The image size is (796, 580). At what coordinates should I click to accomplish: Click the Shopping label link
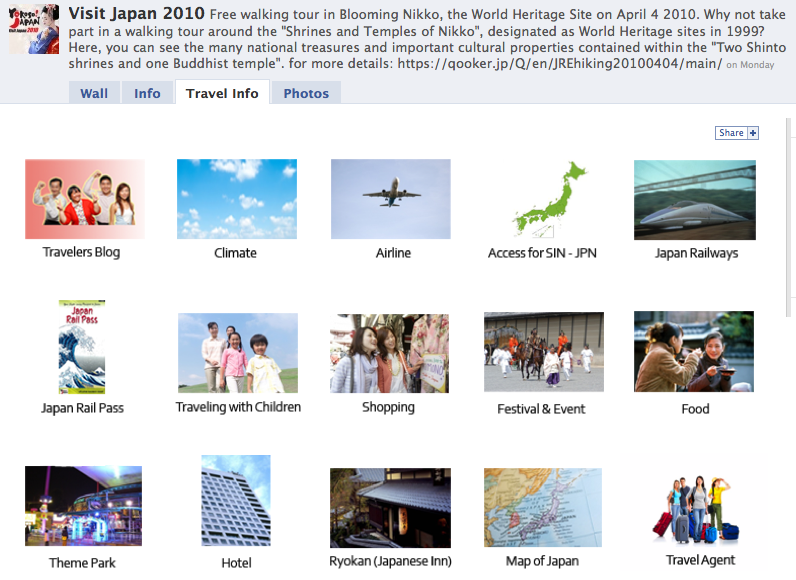388,407
